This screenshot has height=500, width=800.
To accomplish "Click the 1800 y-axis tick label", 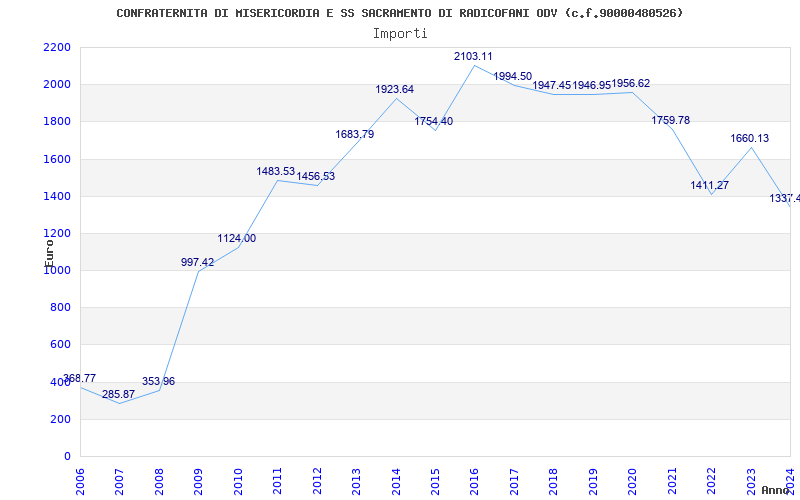I will pos(57,122).
